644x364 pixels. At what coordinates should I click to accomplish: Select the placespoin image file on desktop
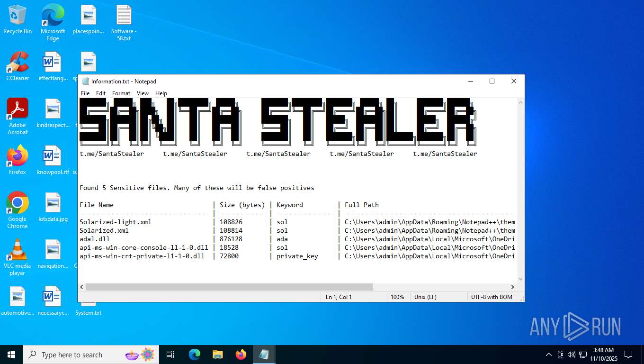click(x=88, y=19)
